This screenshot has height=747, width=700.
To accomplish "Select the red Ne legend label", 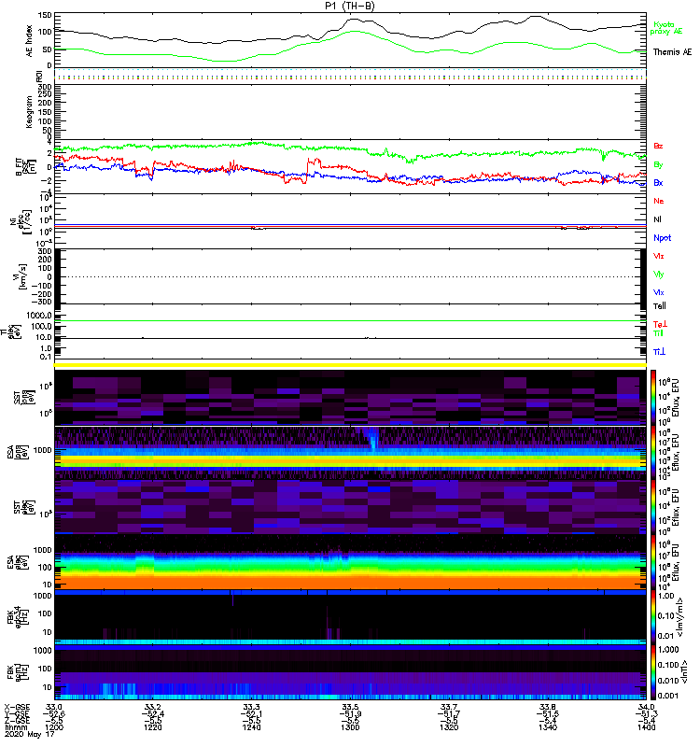I will (659, 201).
